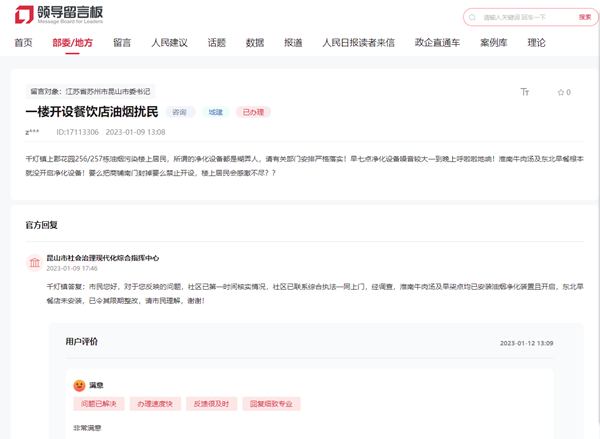Viewport: 600px width, 439px height.
Task: Click the star favorite icon
Action: tap(561, 92)
